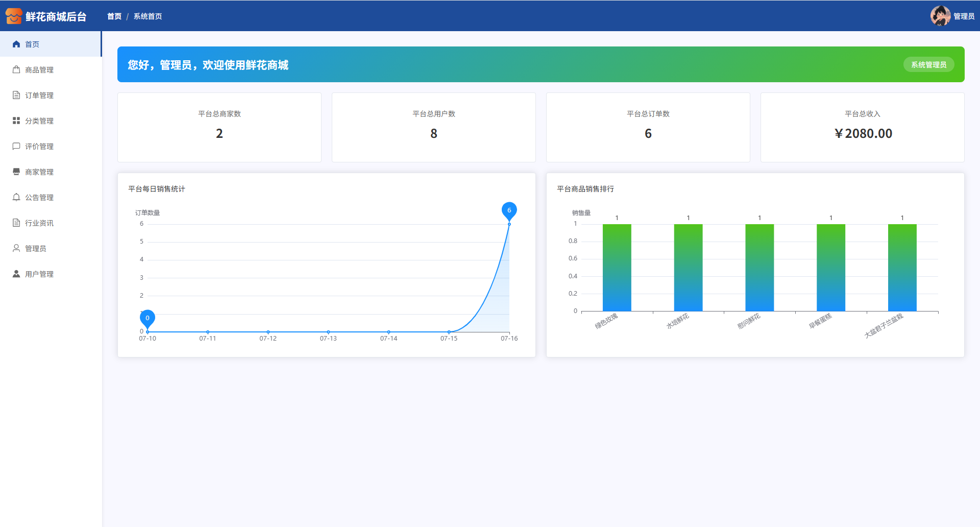The image size is (980, 527).
Task: Click the shopping bag icon for 商品管理
Action: point(16,70)
